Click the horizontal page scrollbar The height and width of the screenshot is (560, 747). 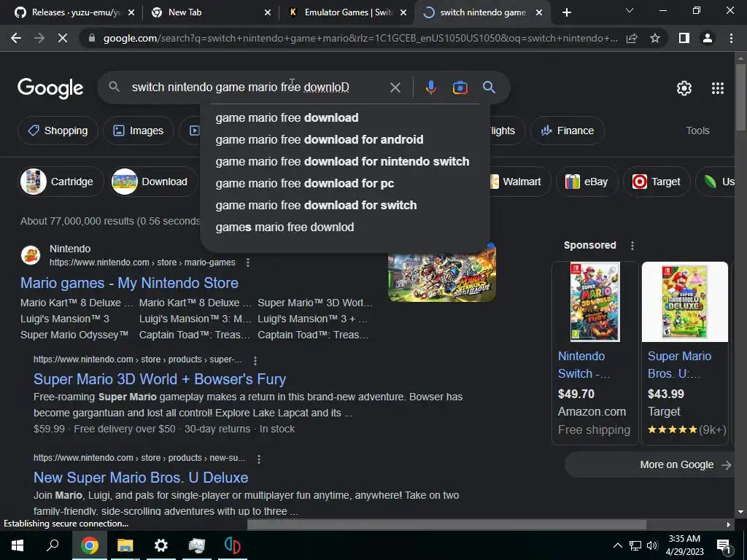tap(446, 524)
